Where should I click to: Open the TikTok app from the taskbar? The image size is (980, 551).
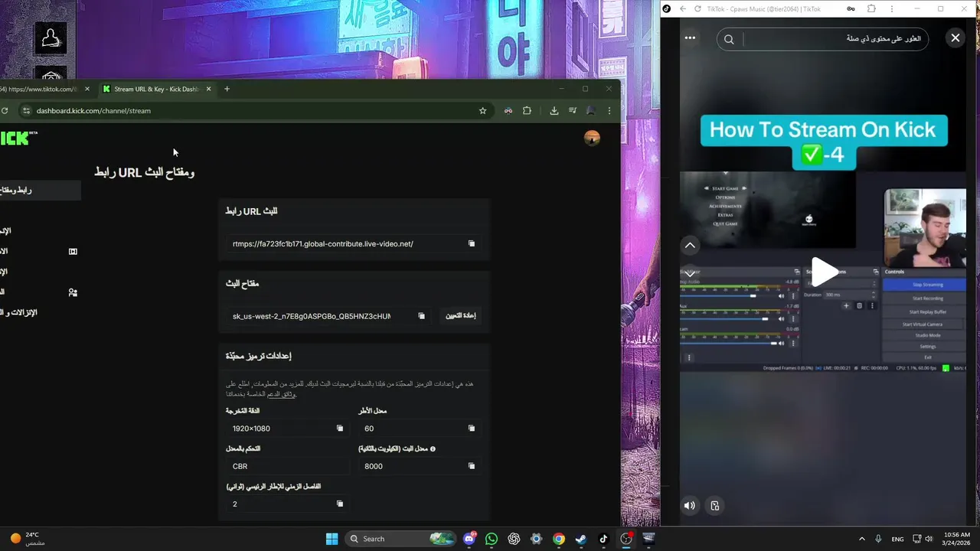(603, 539)
